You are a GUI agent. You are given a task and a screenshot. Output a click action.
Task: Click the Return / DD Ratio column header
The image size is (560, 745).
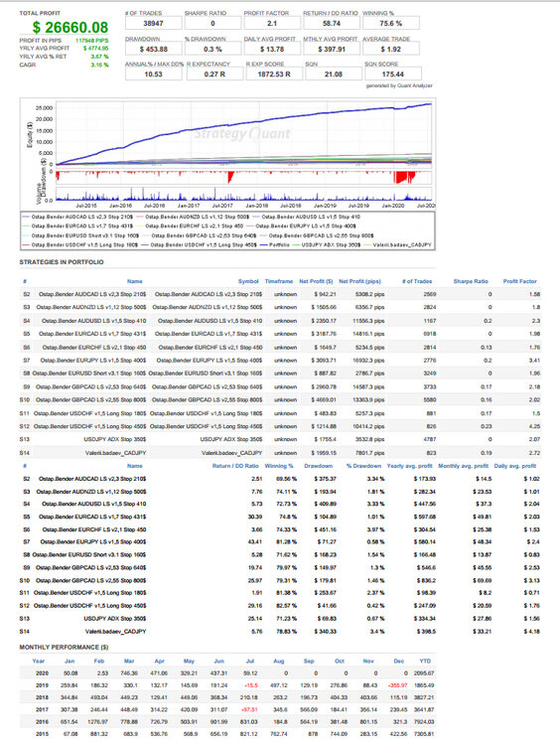click(x=235, y=466)
